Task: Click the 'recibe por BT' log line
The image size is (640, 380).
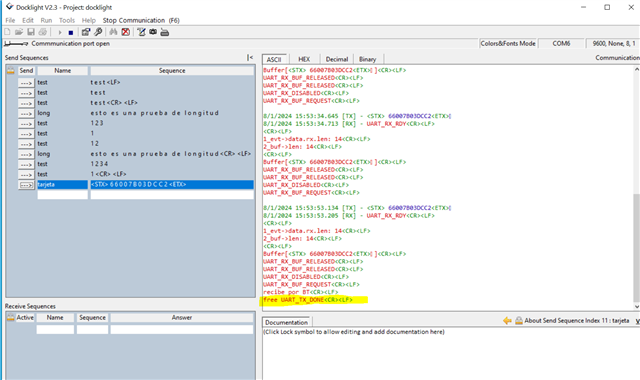Action: tap(300, 292)
